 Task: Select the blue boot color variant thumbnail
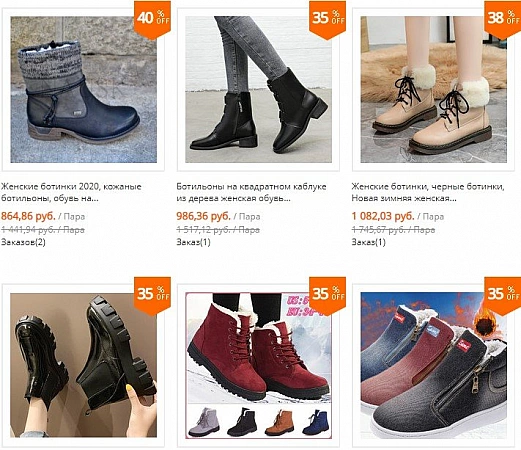coord(316,422)
